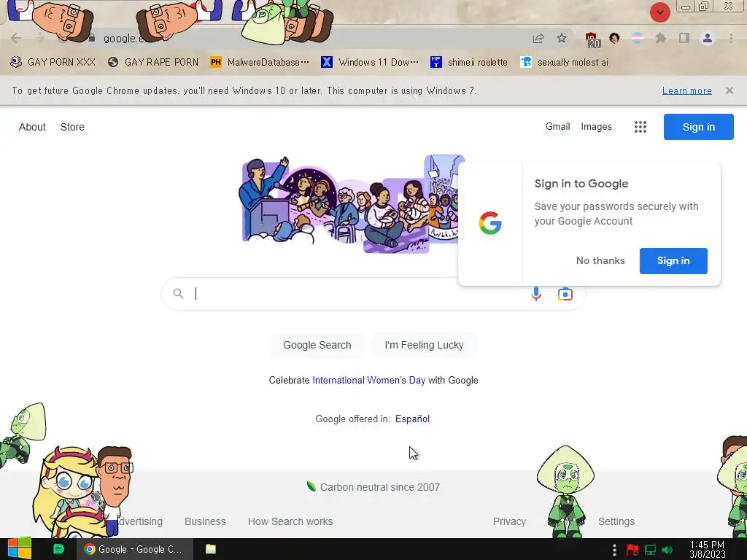
Task: Open the Windows Start button
Action: 19,549
